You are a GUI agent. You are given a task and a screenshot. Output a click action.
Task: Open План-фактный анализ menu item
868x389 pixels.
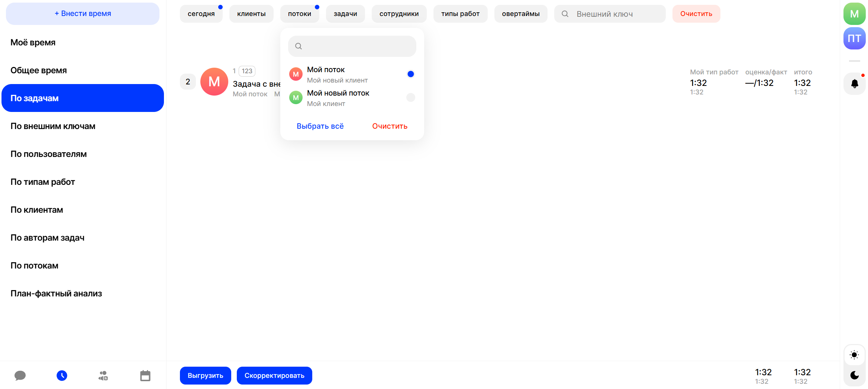pos(56,293)
